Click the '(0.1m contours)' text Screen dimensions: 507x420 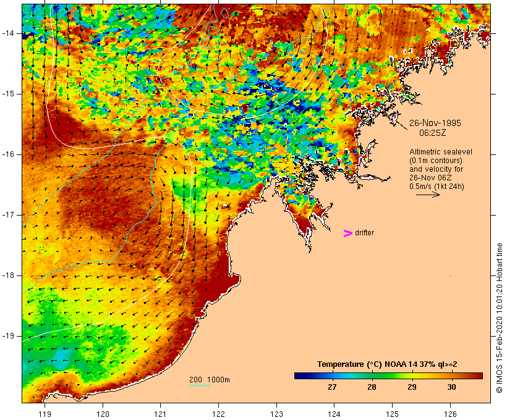point(435,161)
